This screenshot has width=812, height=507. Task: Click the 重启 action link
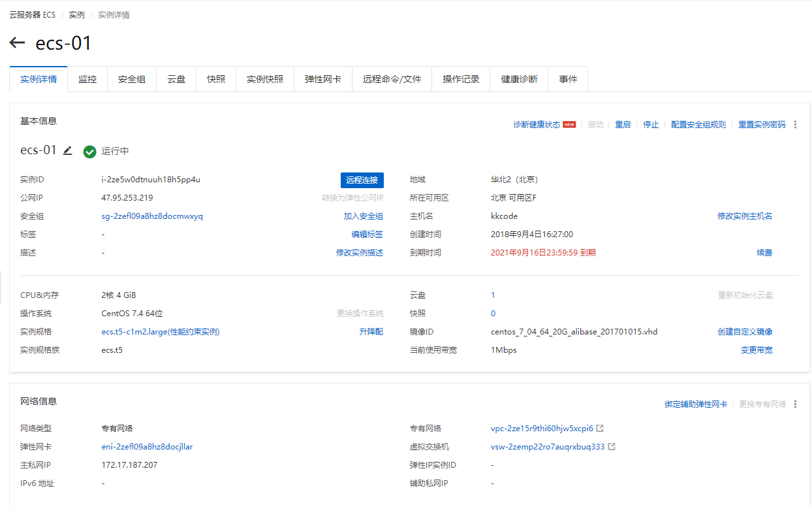point(623,125)
